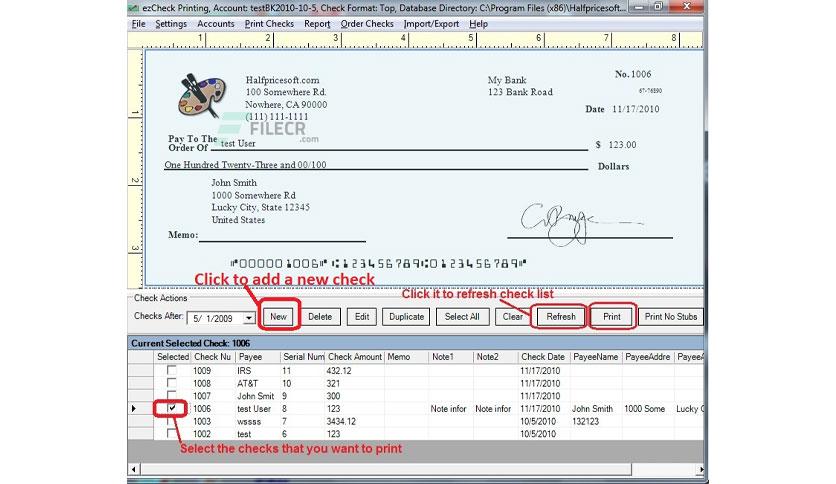The image size is (836, 484).
Task: Click the payee cell 'wssss'
Action: pos(258,421)
